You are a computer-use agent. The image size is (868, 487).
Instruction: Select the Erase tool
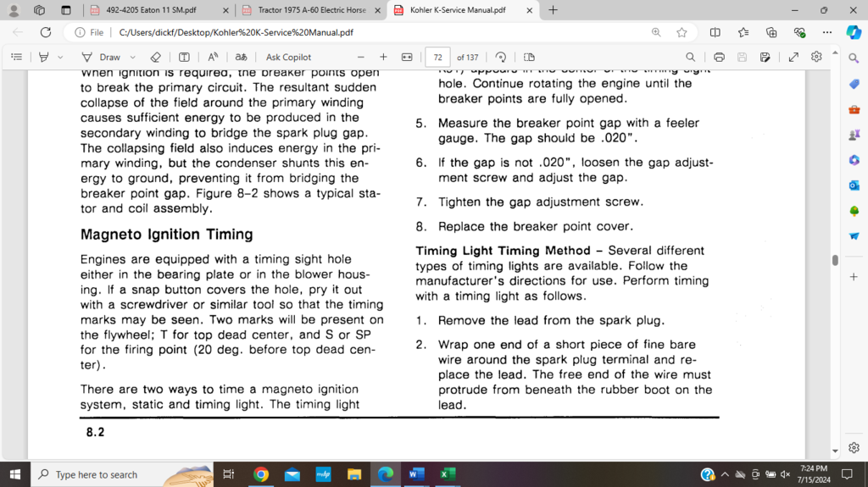[x=156, y=57]
